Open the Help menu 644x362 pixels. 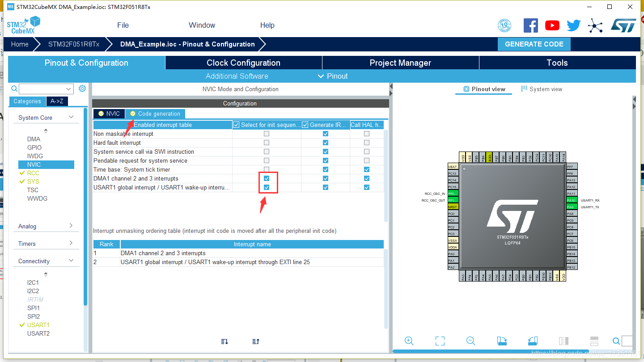click(x=267, y=25)
